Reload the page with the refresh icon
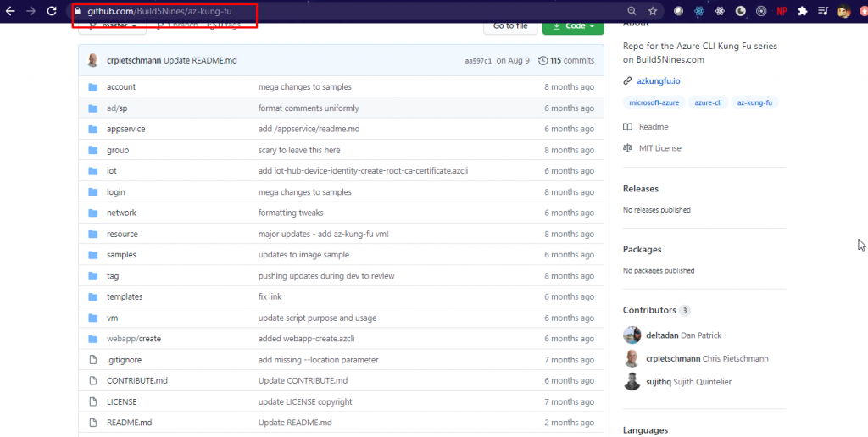 (x=52, y=11)
